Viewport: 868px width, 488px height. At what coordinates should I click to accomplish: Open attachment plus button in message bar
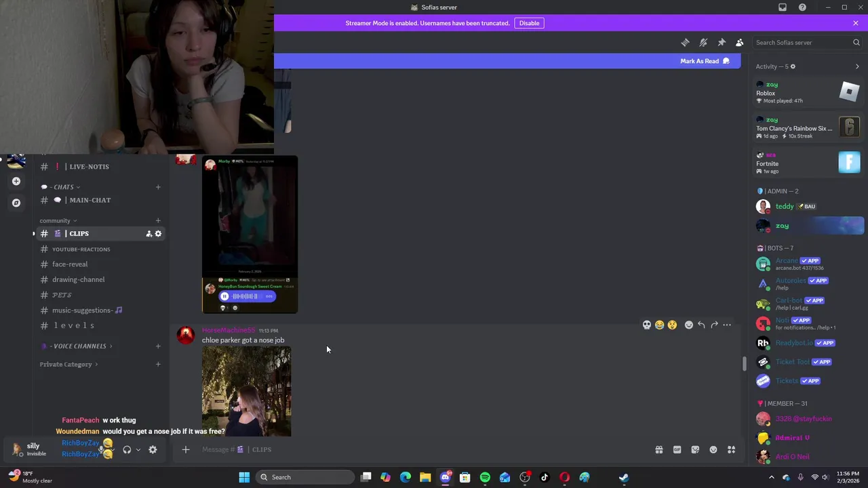point(186,449)
